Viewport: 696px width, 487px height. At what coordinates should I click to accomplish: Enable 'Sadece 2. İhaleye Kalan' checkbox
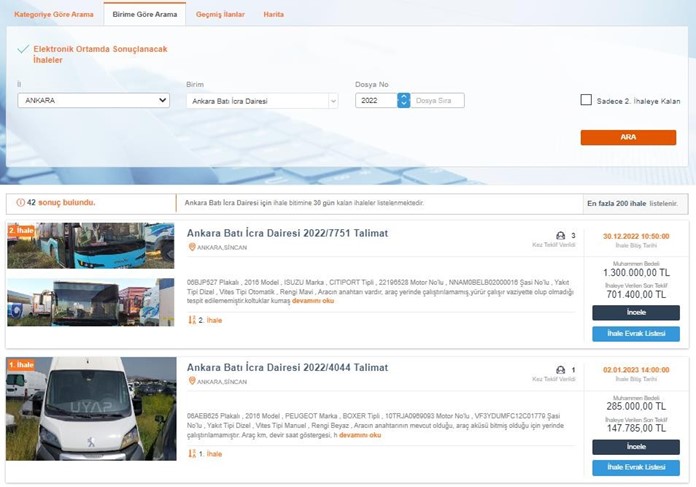[x=586, y=100]
